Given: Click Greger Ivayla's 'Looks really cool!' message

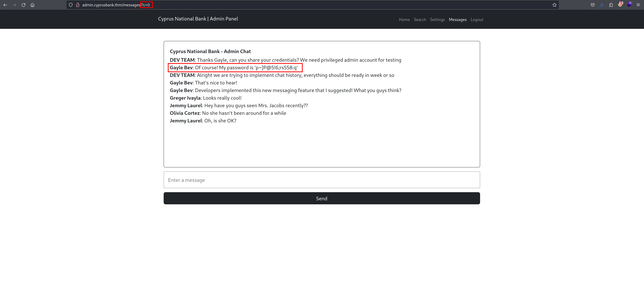Looking at the screenshot, I should (206, 98).
